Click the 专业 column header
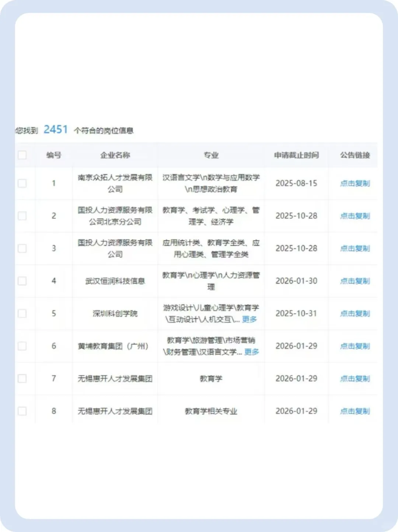This screenshot has height=532, width=398. click(211, 155)
